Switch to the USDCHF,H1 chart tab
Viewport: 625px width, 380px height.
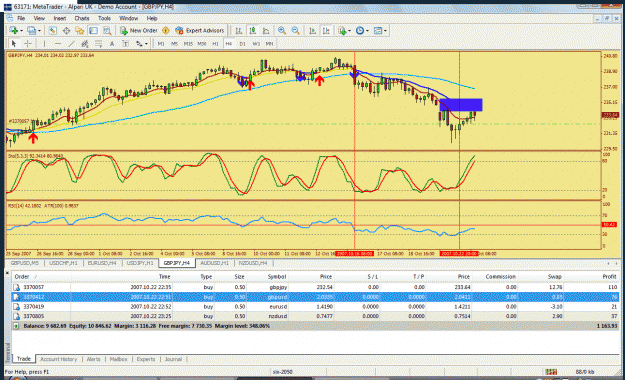coord(63,263)
